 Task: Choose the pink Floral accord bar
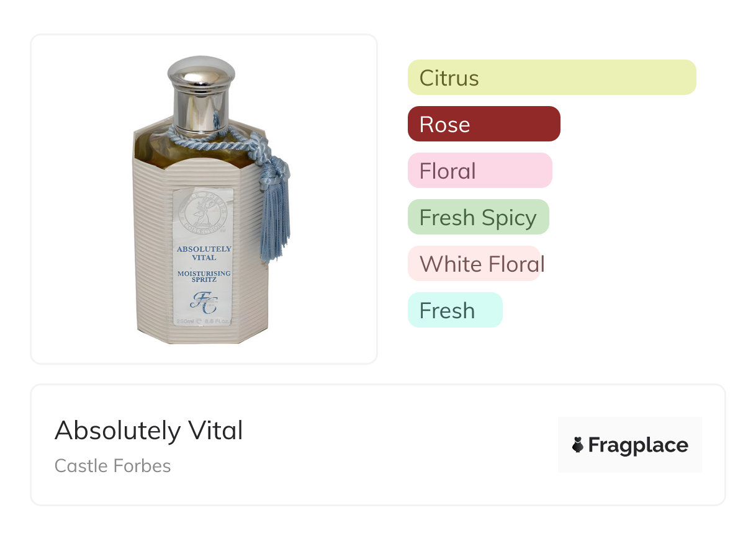click(479, 171)
